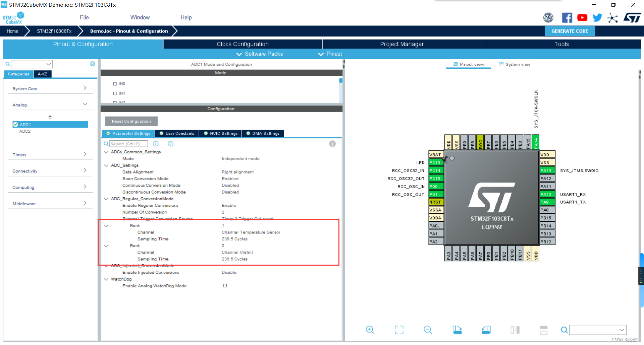Open the peripheral list settings gear
644x345 pixels.
[93, 64]
